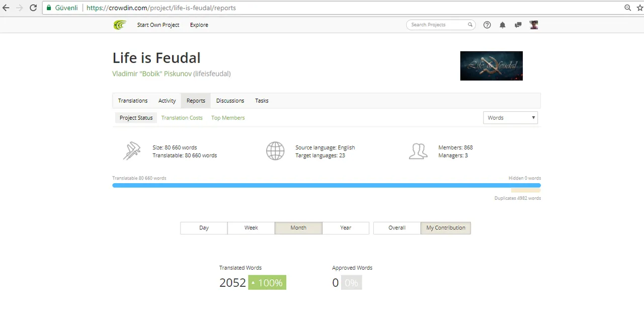The height and width of the screenshot is (316, 644).
Task: Click the browser back arrow
Action: tap(7, 8)
